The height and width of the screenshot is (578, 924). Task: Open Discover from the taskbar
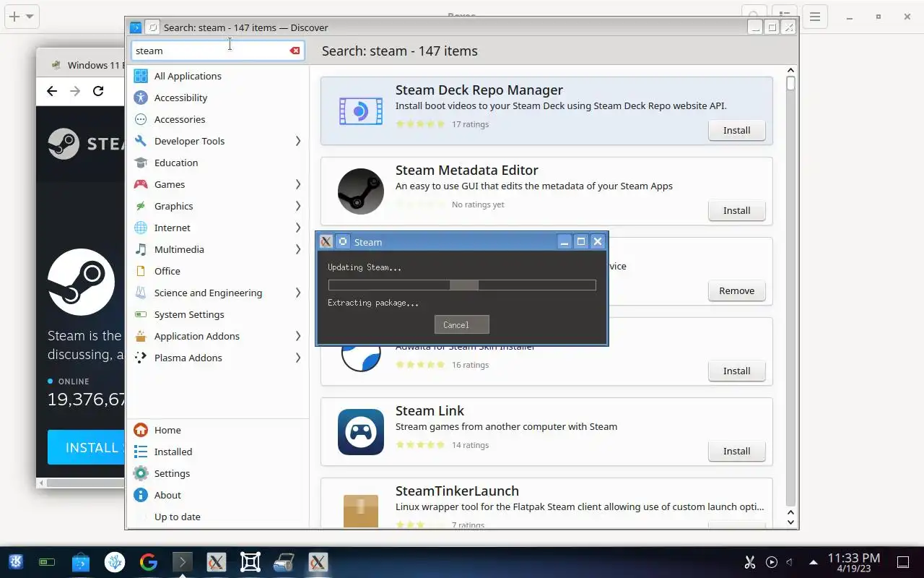click(81, 561)
